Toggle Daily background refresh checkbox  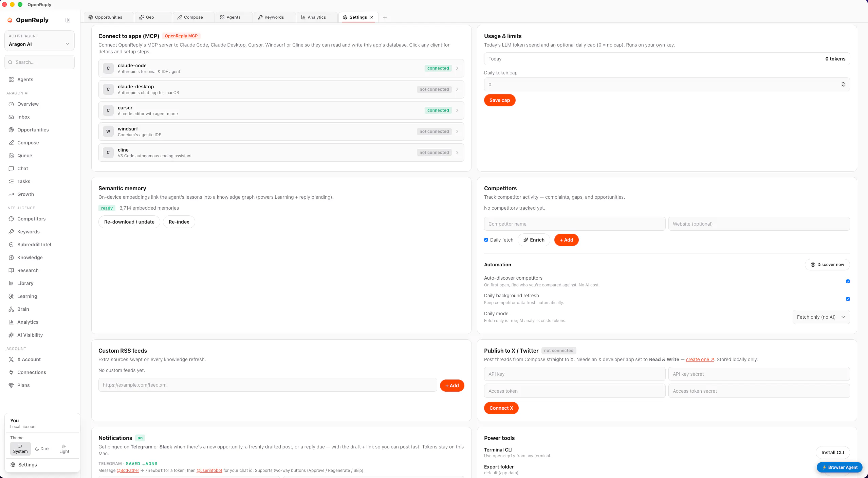pos(848,299)
